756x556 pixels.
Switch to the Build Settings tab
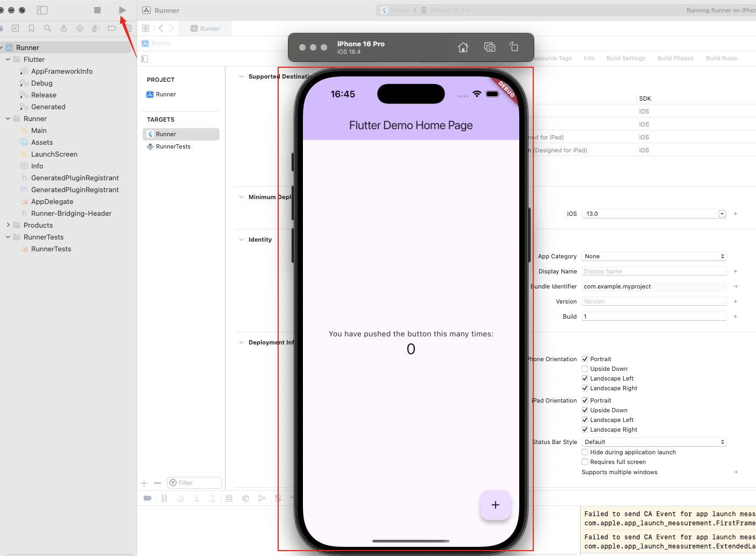626,58
